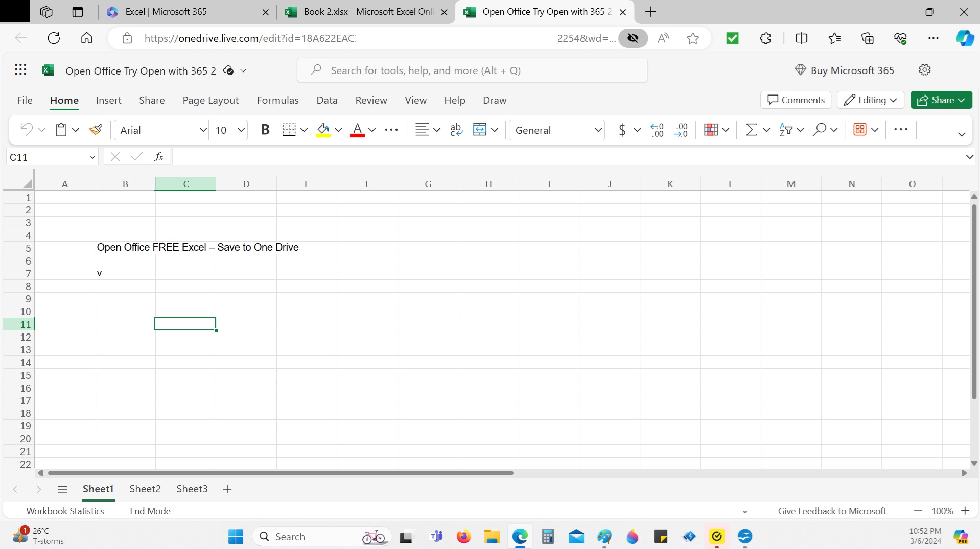Click the Merge cells icon
The image size is (980, 549).
(x=480, y=130)
